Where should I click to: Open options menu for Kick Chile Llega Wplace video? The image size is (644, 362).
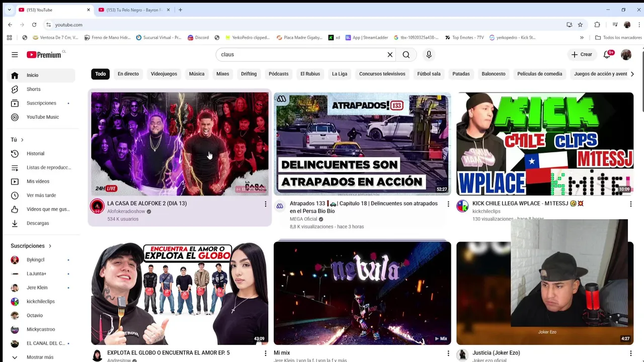(x=630, y=204)
